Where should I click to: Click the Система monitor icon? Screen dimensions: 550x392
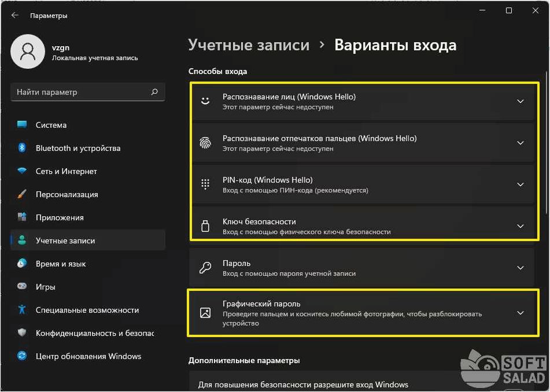coord(22,125)
